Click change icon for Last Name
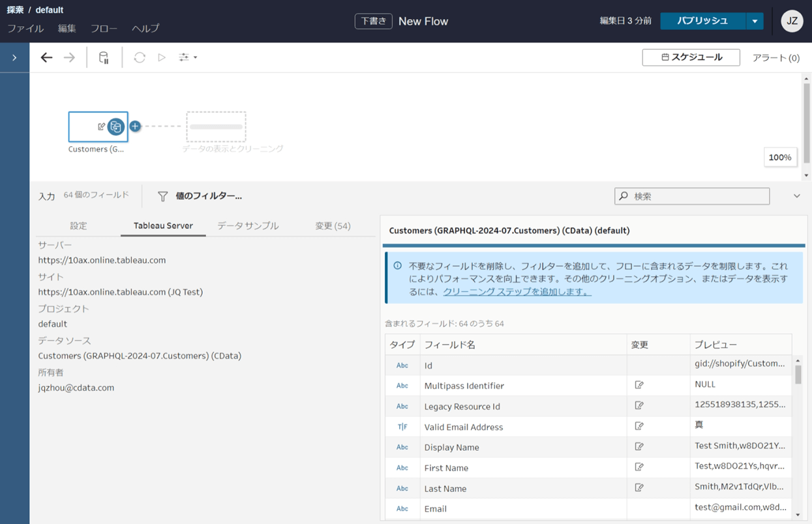Viewport: 812px width, 524px height. [x=639, y=487]
